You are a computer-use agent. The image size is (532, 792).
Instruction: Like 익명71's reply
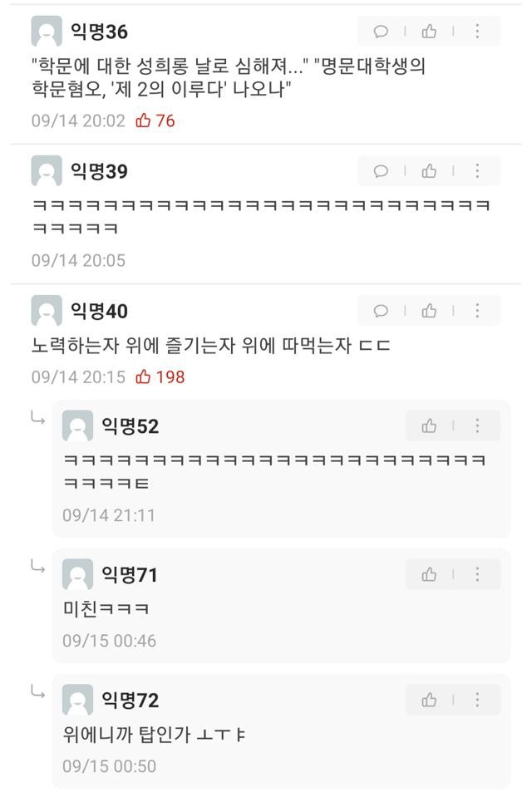coord(429,574)
